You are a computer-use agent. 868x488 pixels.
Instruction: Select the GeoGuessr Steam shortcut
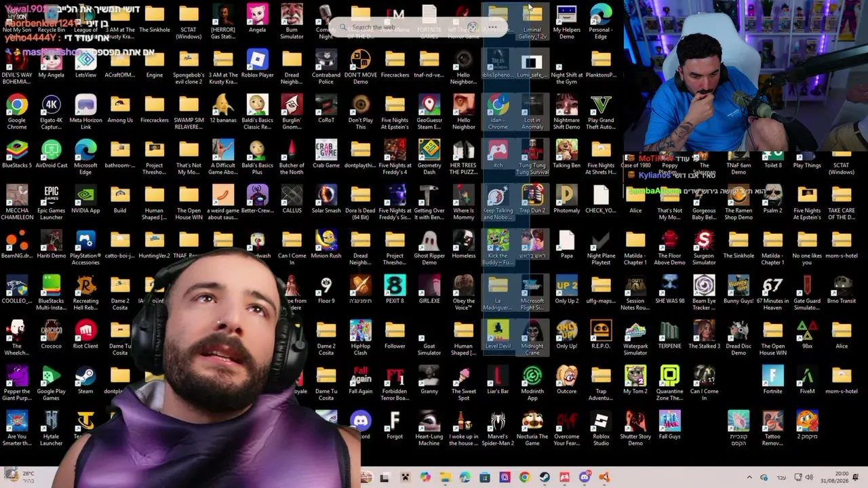point(429,113)
